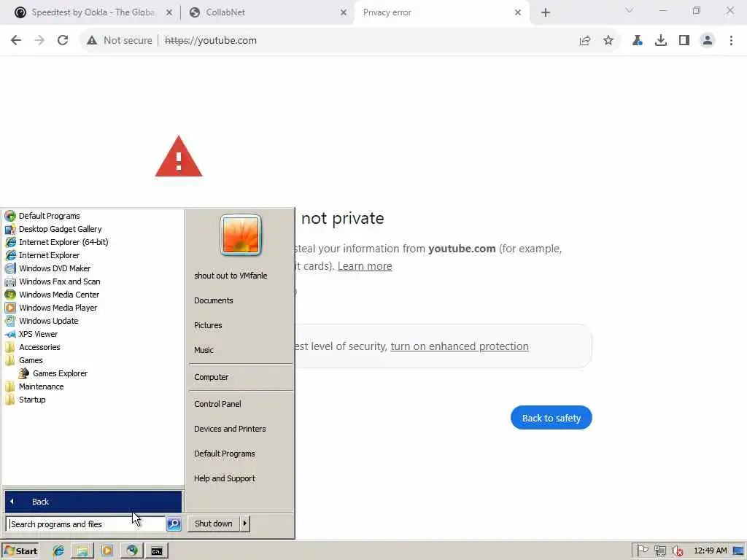Open Command Prompt taskbar icon
This screenshot has height=560, width=747.
(x=157, y=551)
